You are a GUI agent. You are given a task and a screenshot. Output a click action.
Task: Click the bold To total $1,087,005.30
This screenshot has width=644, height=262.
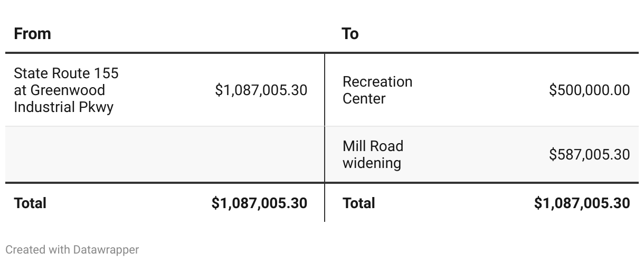click(582, 203)
